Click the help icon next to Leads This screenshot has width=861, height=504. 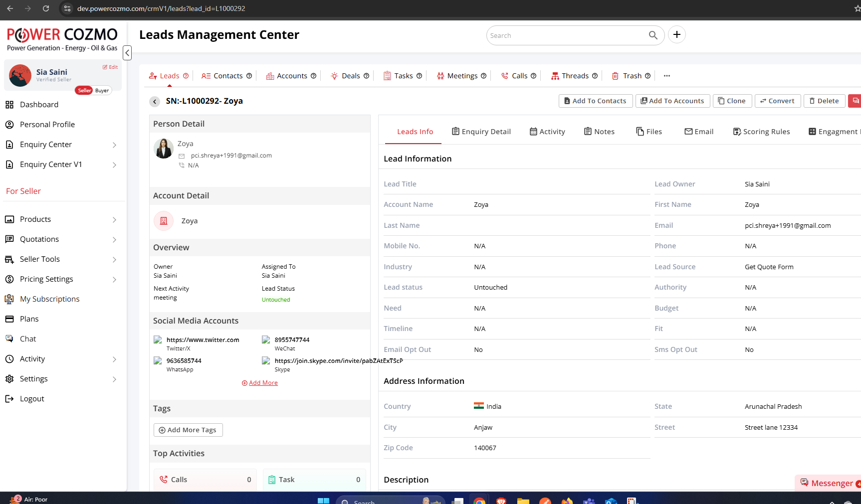(186, 76)
